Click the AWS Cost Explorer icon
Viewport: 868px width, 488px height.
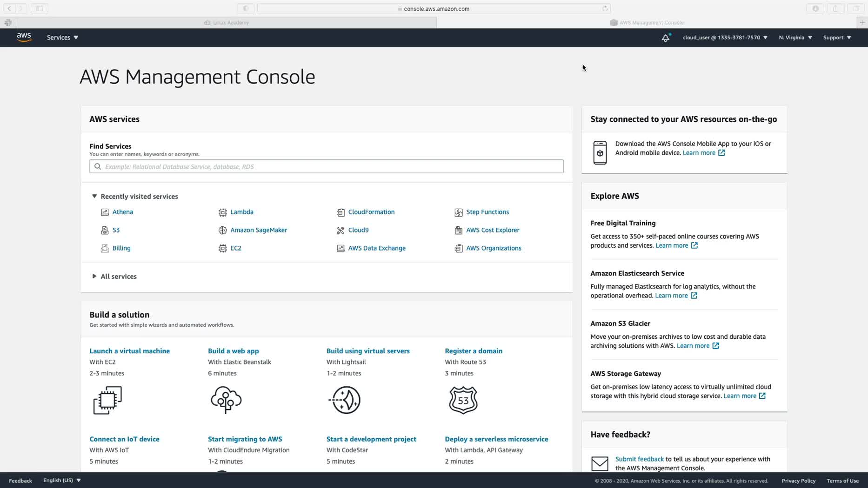(x=459, y=231)
